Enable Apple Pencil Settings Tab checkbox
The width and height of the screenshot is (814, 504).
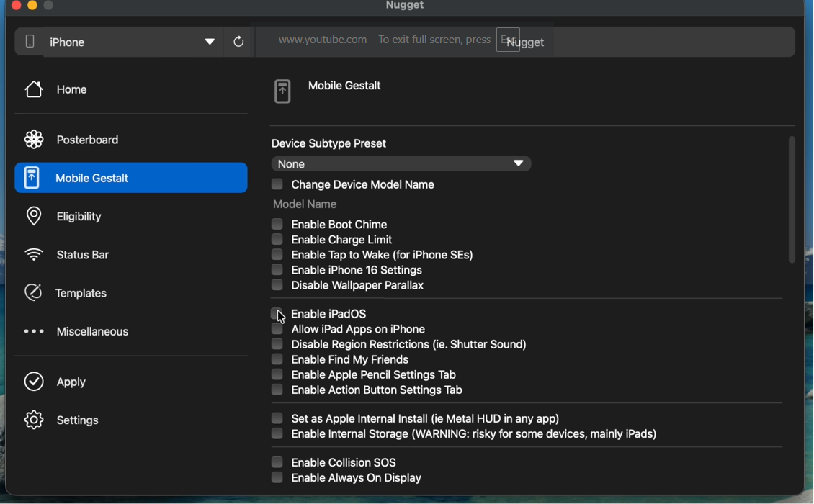coord(277,374)
